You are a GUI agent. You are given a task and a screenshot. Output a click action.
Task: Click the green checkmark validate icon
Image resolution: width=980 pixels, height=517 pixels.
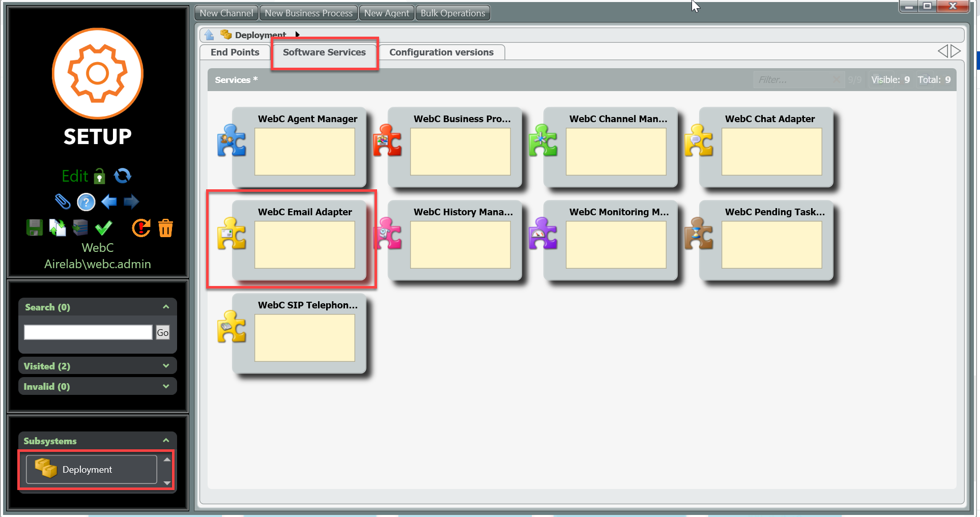pyautogui.click(x=104, y=227)
